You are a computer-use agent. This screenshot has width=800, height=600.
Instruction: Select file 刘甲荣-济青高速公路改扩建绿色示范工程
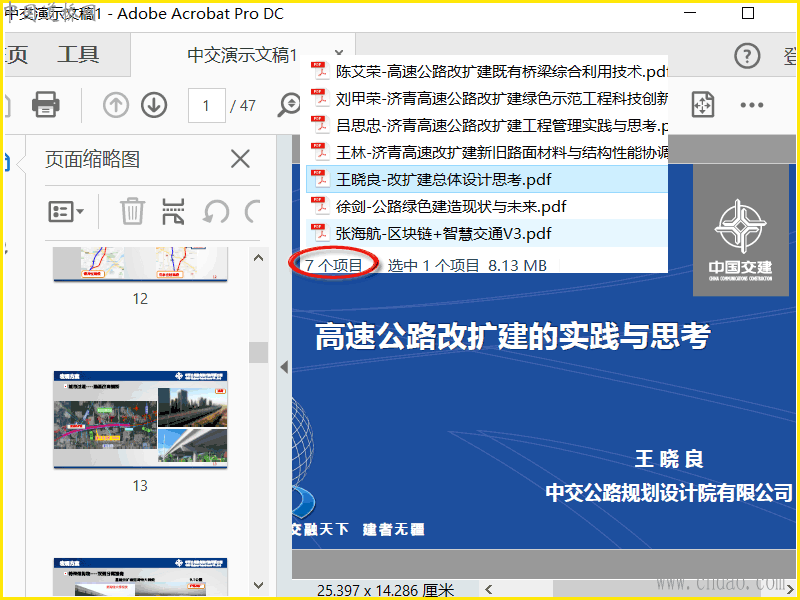tap(487, 98)
